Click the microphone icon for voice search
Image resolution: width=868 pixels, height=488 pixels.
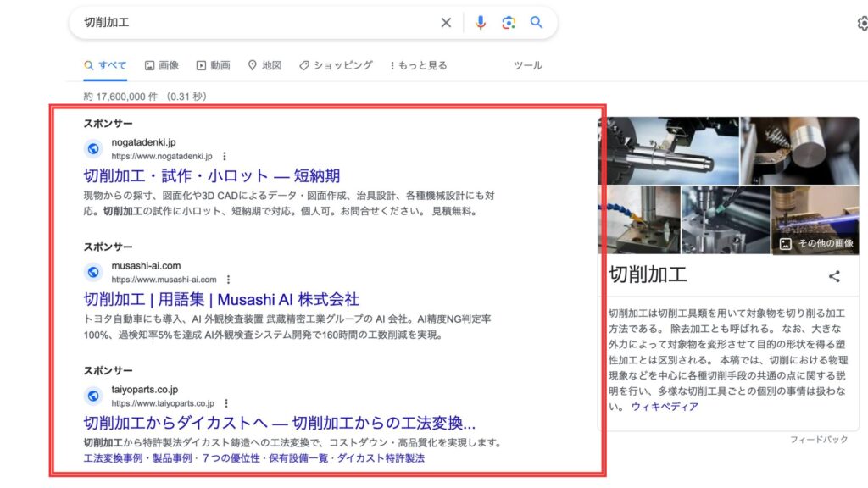pyautogui.click(x=481, y=23)
